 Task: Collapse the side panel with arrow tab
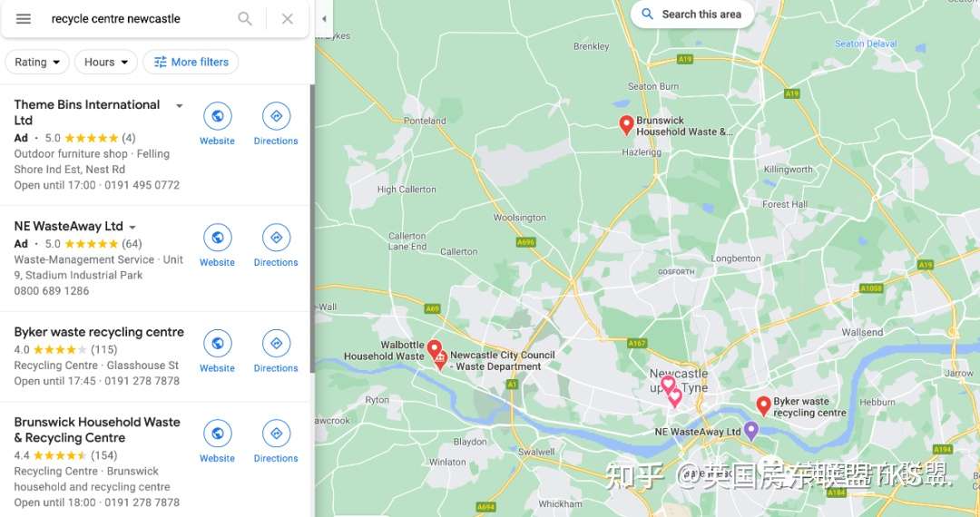pyautogui.click(x=324, y=19)
